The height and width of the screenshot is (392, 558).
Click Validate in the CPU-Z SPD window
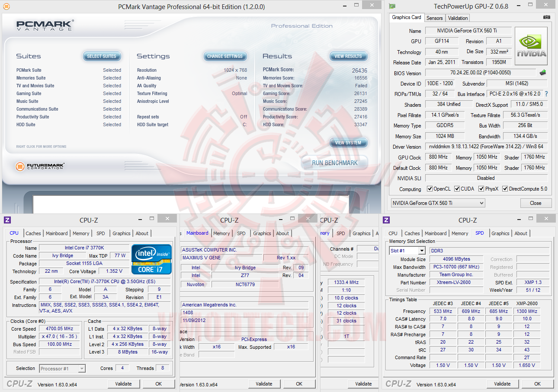click(x=502, y=384)
